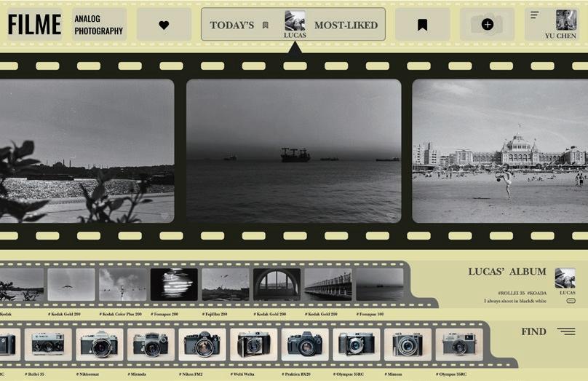
Task: Open the menu lines next to Yu Chen avatar
Action: tap(535, 15)
